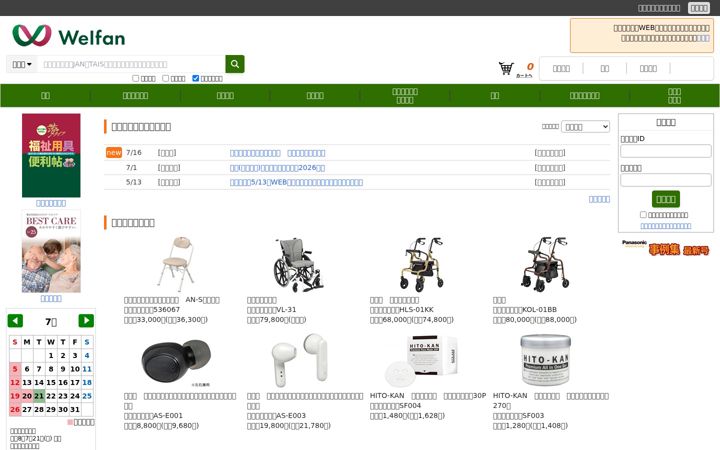This screenshot has height=450, width=720.
Task: Open the search category dropdown beside the search box
Action: (x=22, y=64)
